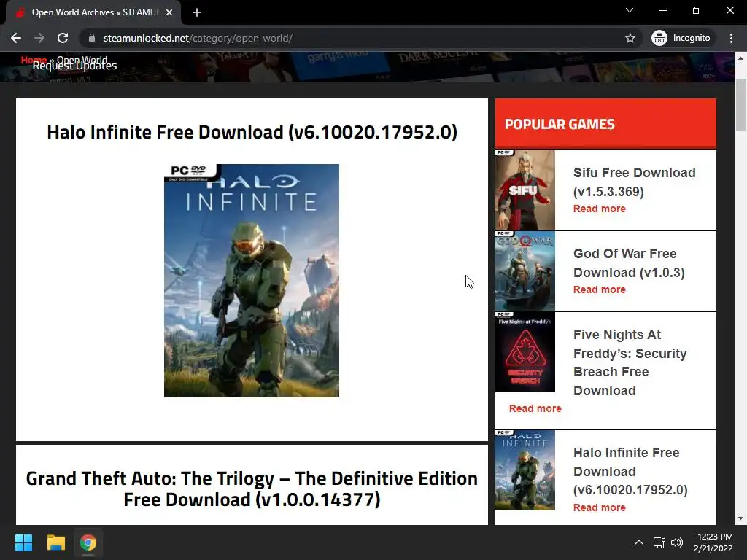Open Sifu Free Download sidebar title

[x=634, y=182]
